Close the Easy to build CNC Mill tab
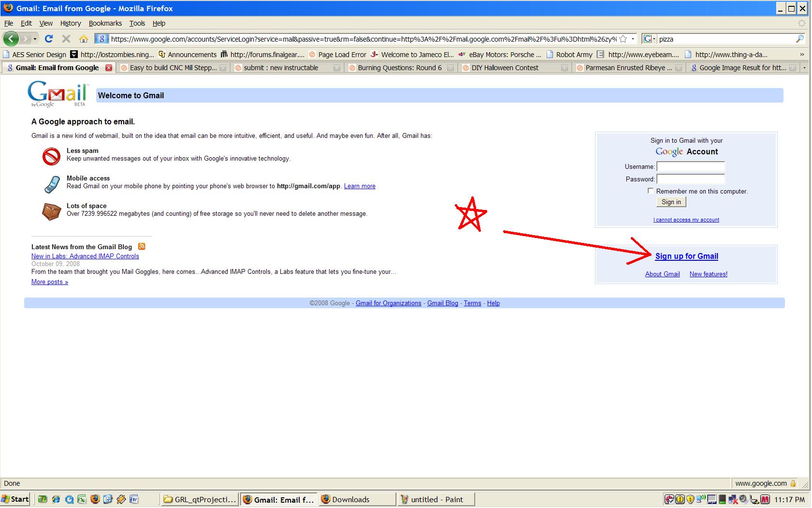The width and height of the screenshot is (812, 508). (x=223, y=68)
